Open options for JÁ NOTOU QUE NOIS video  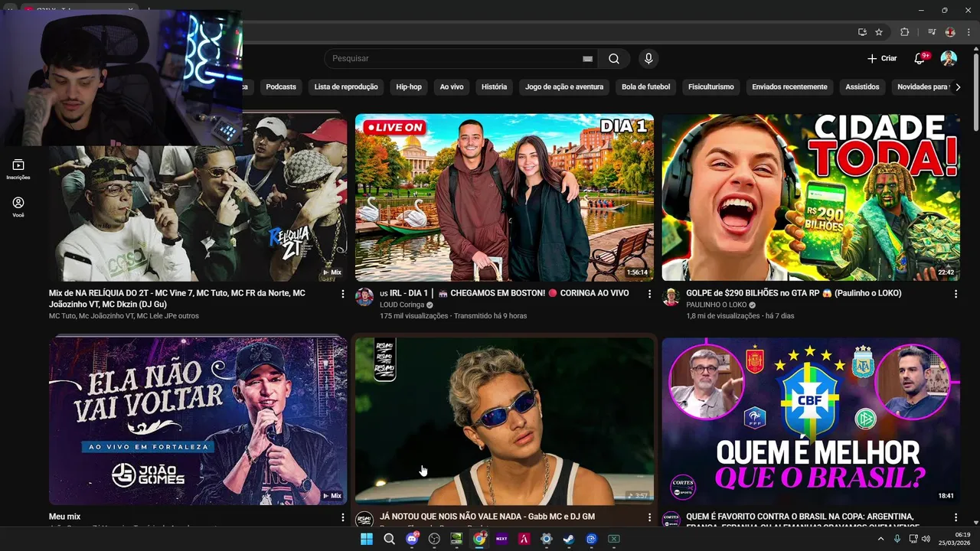click(649, 517)
